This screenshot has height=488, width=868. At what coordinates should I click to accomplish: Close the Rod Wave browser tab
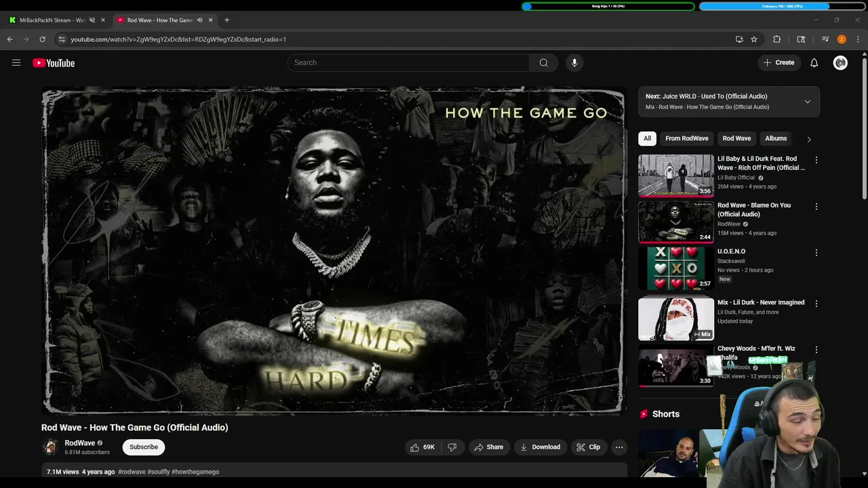pos(210,20)
